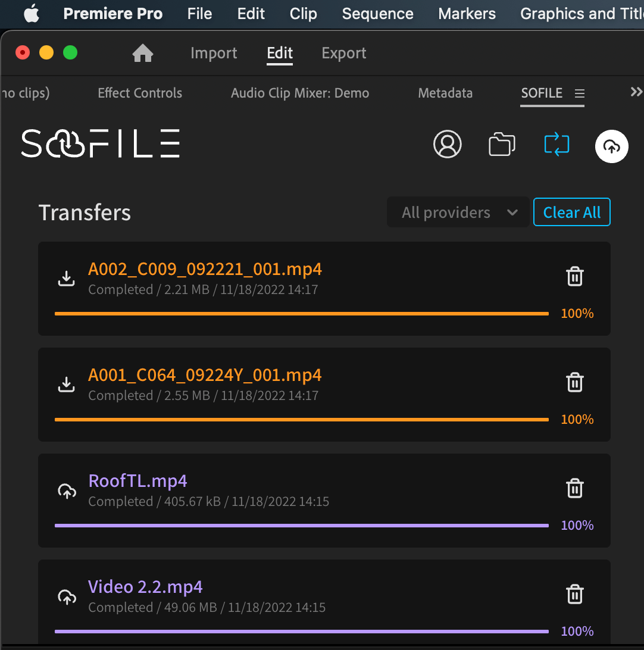Switch to the Export workspace
This screenshot has height=650, width=644.
(x=343, y=54)
